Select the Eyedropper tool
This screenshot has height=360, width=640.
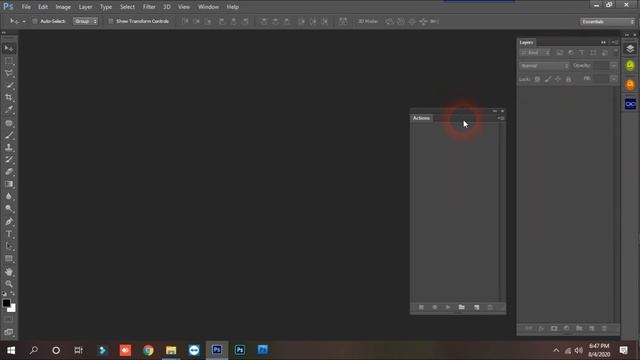[9, 110]
